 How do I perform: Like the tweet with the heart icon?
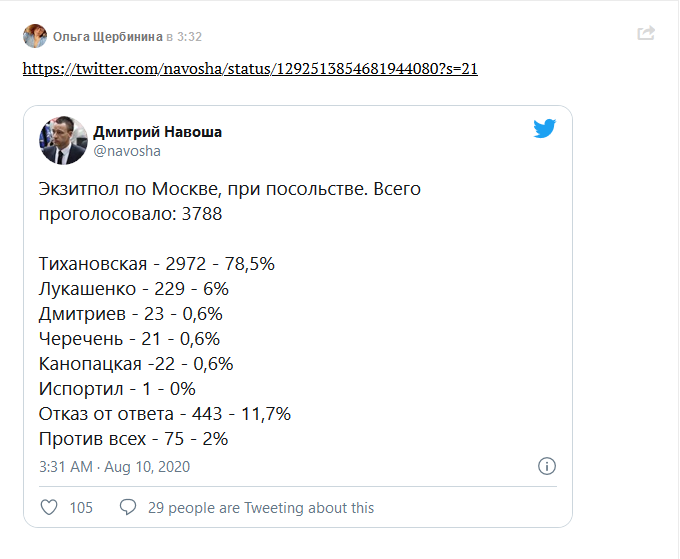coord(49,507)
